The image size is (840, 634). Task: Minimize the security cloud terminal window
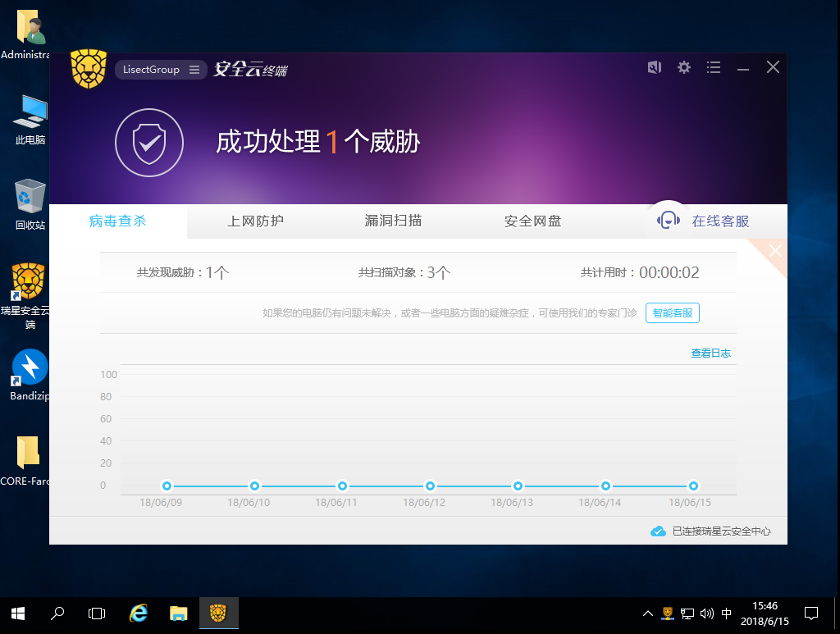[743, 69]
